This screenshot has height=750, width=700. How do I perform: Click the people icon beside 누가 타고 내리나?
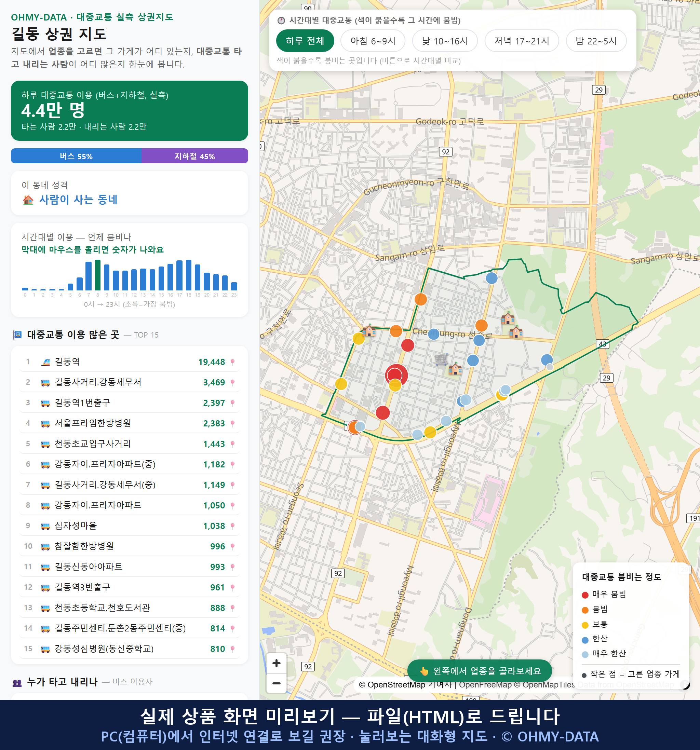click(17, 682)
